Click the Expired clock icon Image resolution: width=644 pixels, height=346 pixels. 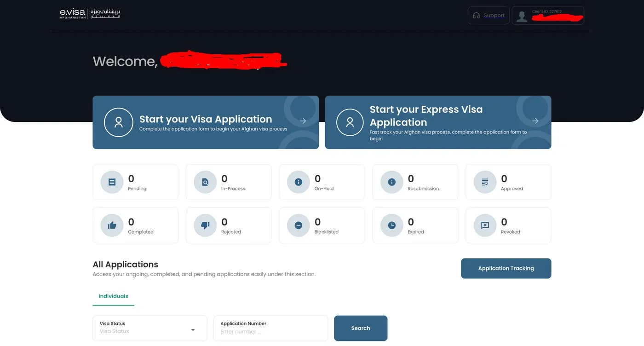[391, 225]
